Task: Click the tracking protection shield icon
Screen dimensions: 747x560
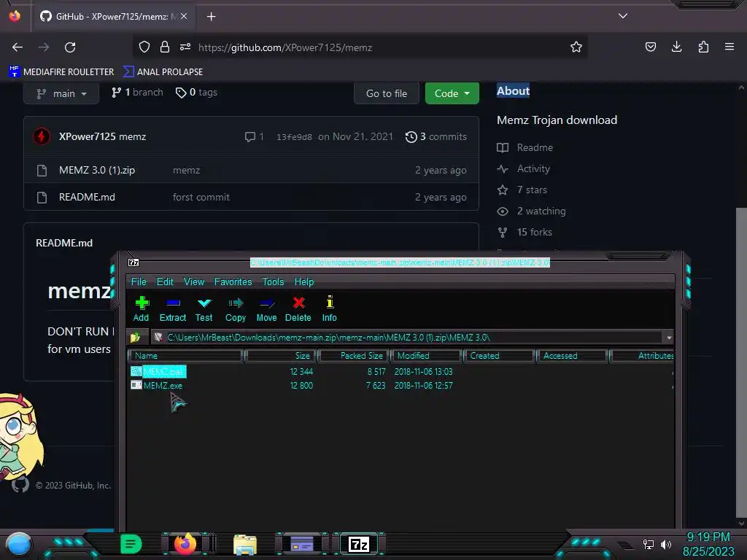Action: tap(144, 47)
